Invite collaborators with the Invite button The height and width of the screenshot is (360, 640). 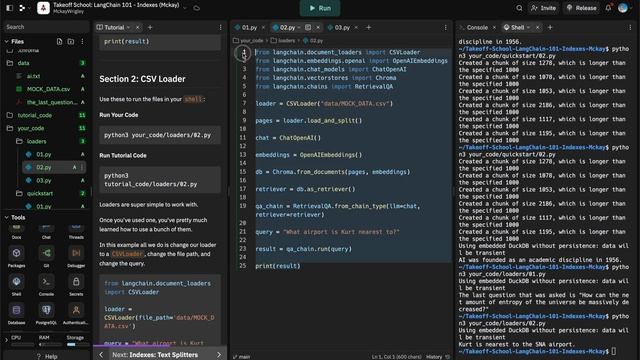pos(543,8)
